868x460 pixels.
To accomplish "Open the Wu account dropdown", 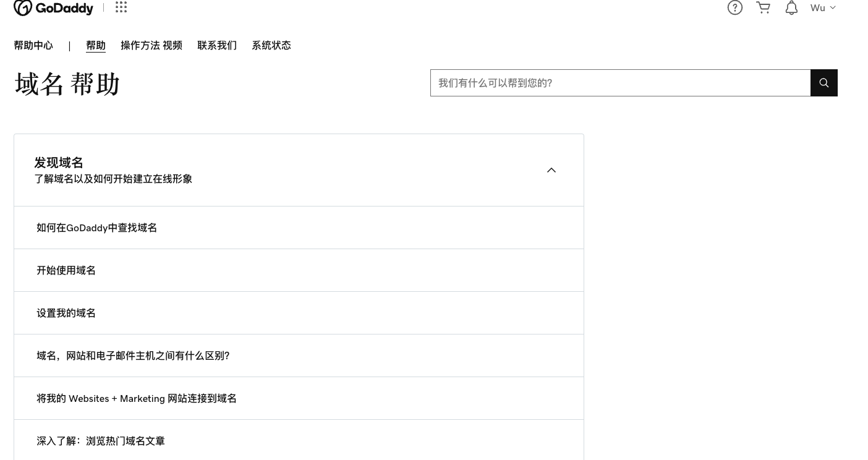I will click(823, 8).
